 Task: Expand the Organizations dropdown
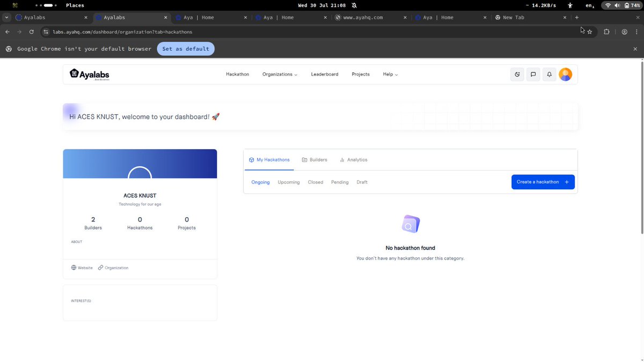pyautogui.click(x=280, y=75)
